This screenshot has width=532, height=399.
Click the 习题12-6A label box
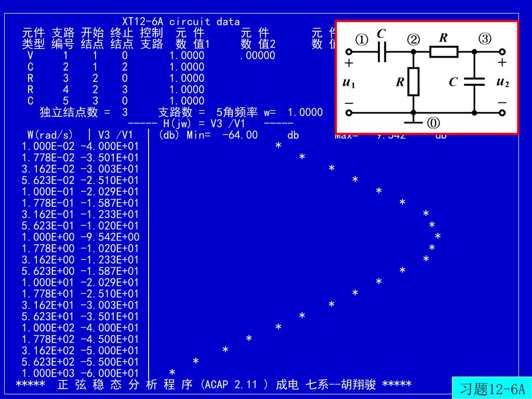(x=492, y=388)
